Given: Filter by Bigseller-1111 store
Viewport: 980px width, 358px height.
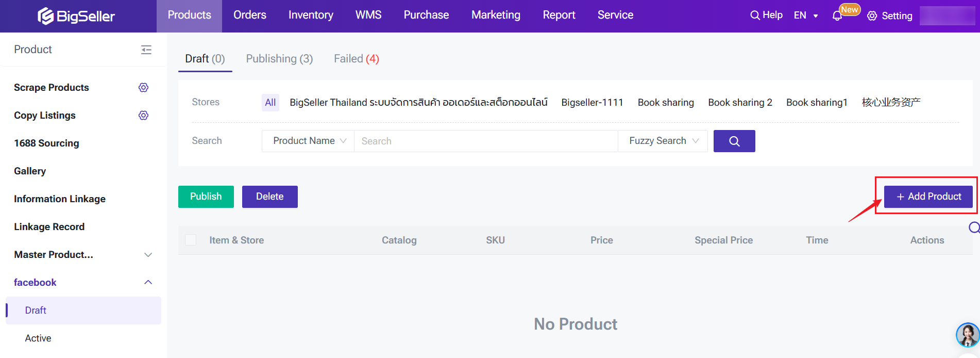Looking at the screenshot, I should 592,103.
